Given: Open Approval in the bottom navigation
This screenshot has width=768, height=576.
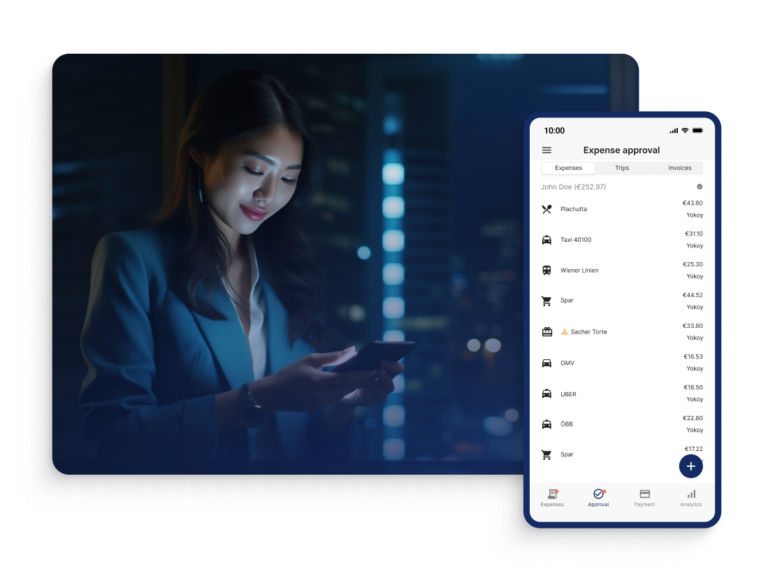Looking at the screenshot, I should pyautogui.click(x=599, y=498).
